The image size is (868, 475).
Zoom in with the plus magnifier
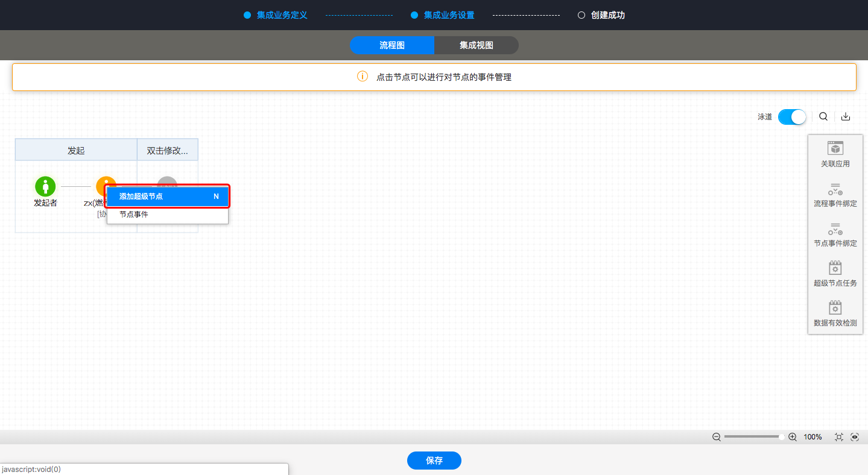pyautogui.click(x=793, y=437)
